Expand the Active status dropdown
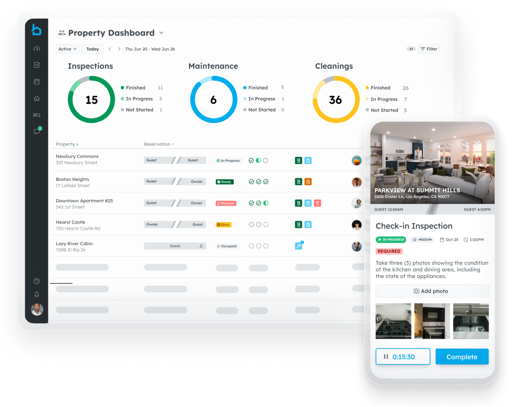The width and height of the screenshot is (532, 407). point(67,49)
